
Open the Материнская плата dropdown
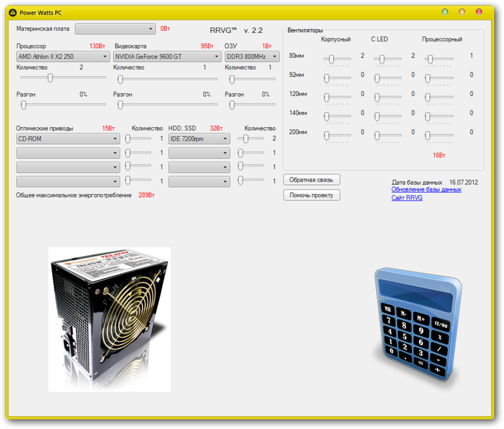coord(116,29)
